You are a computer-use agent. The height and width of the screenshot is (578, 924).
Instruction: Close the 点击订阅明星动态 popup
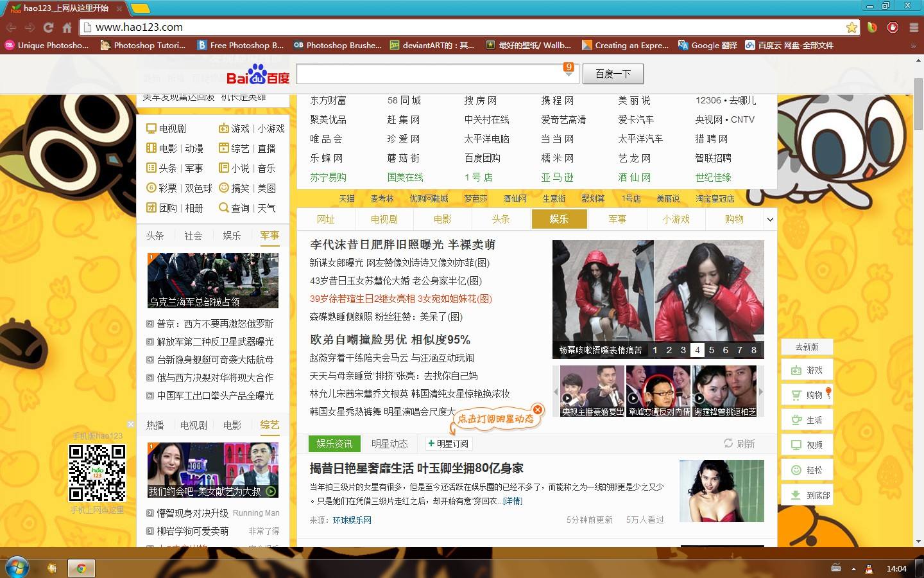538,410
